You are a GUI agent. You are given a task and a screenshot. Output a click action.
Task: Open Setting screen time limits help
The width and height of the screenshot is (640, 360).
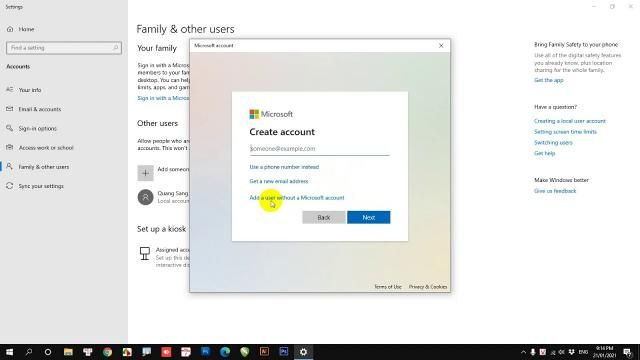point(565,132)
